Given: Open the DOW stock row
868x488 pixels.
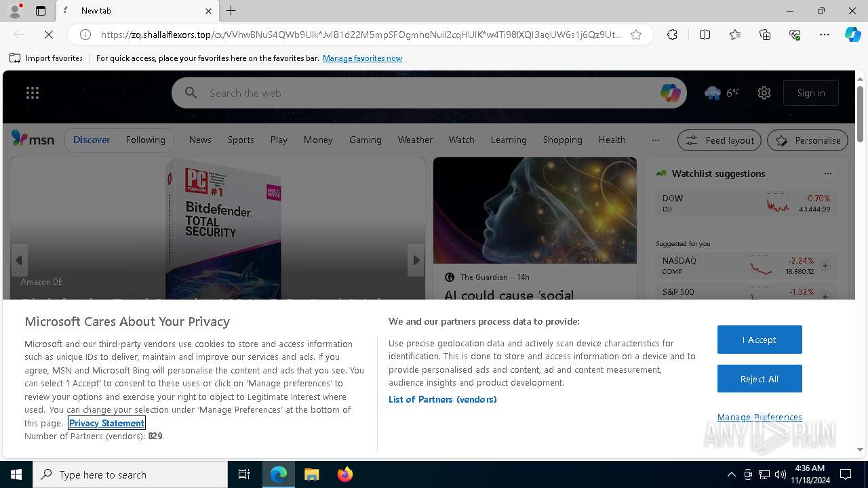Looking at the screenshot, I should click(x=746, y=203).
